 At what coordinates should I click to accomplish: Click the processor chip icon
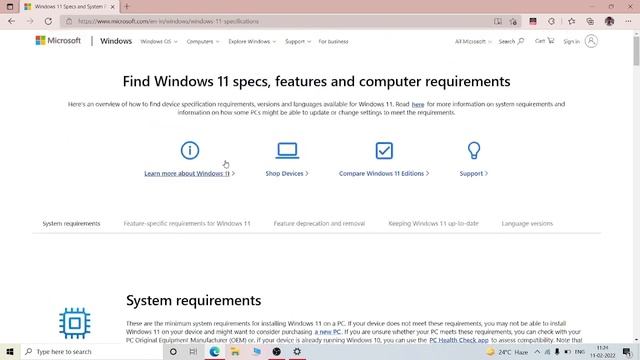point(74,323)
